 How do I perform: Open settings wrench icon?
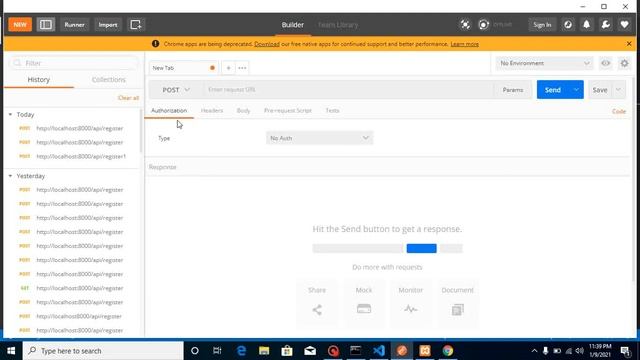point(606,24)
